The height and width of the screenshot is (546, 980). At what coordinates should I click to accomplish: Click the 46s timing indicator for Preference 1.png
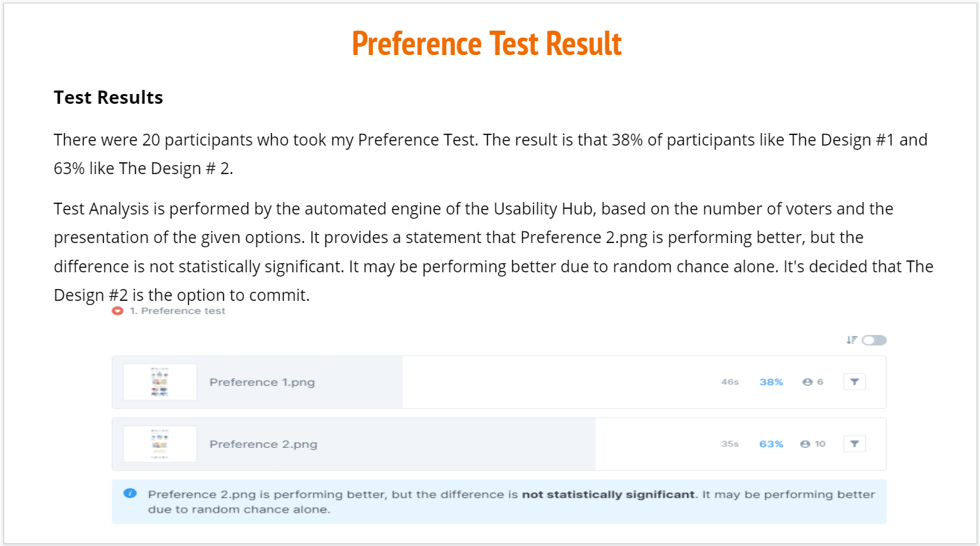click(x=730, y=382)
